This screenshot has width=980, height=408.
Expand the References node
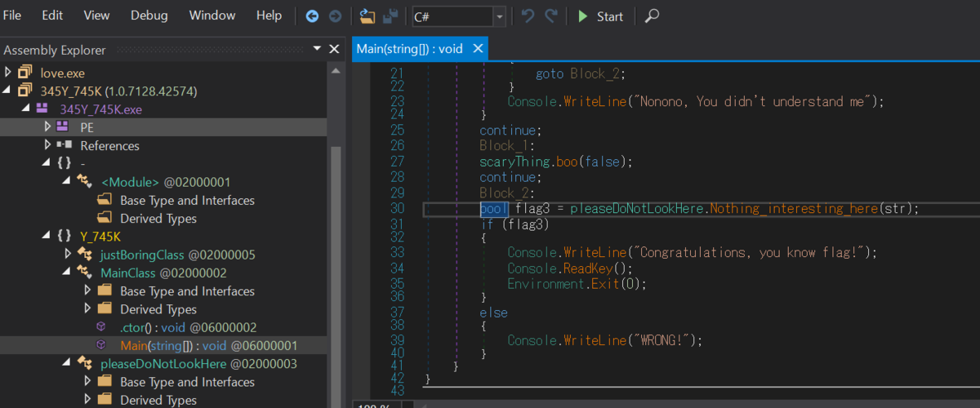[47, 145]
